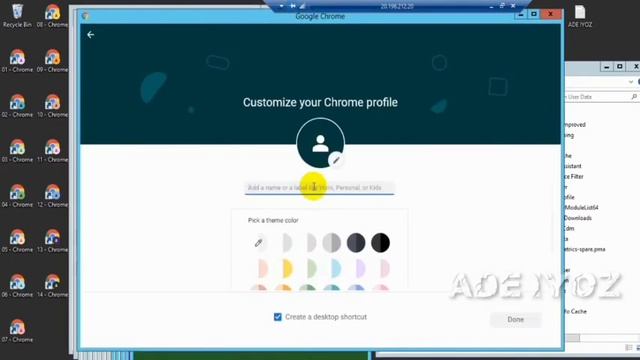
Task: Edit the profile avatar with the pencil icon
Action: click(x=336, y=160)
